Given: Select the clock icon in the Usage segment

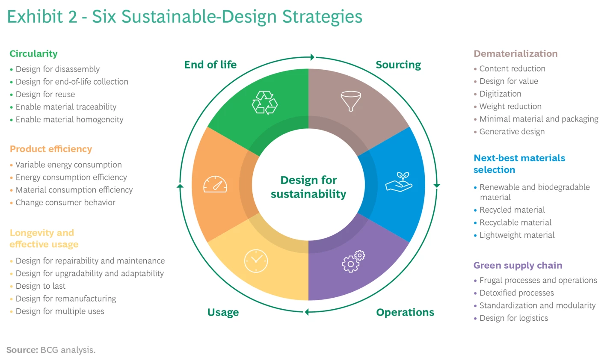Looking at the screenshot, I should click(257, 261).
